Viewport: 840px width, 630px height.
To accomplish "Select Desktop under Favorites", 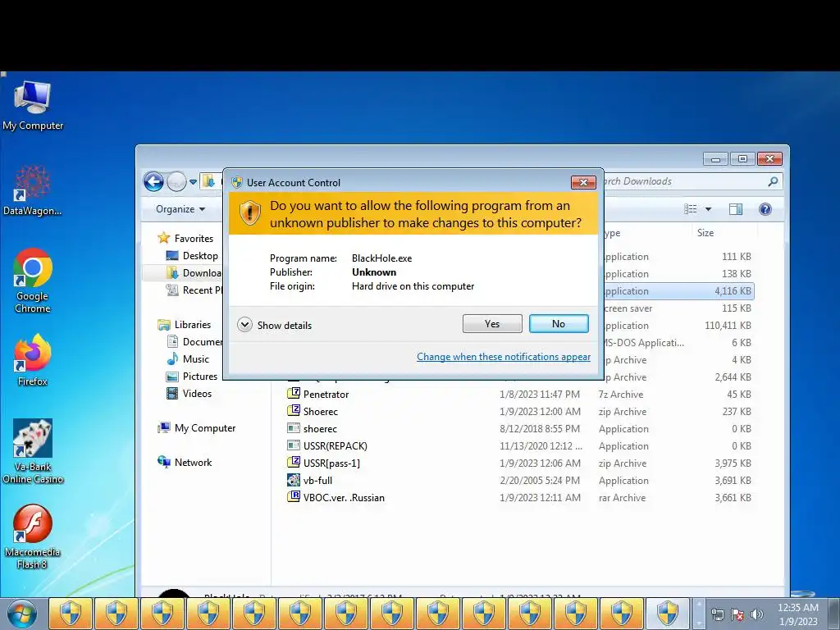I will (192, 256).
